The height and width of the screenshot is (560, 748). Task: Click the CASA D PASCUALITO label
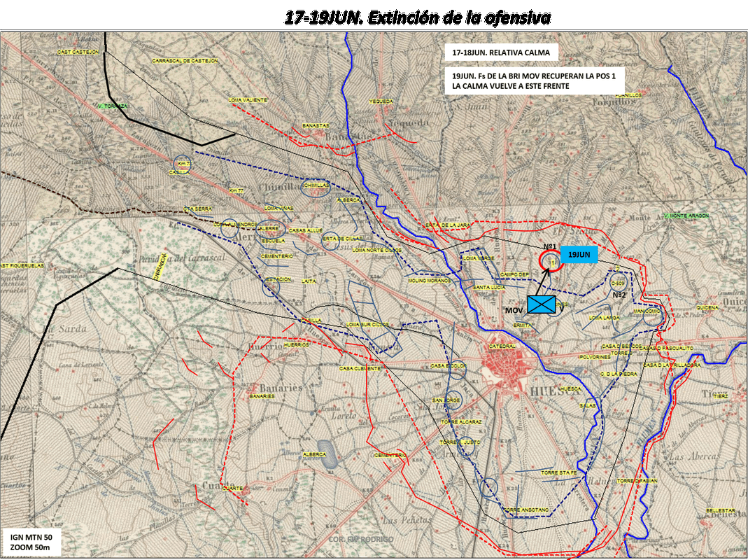666,348
